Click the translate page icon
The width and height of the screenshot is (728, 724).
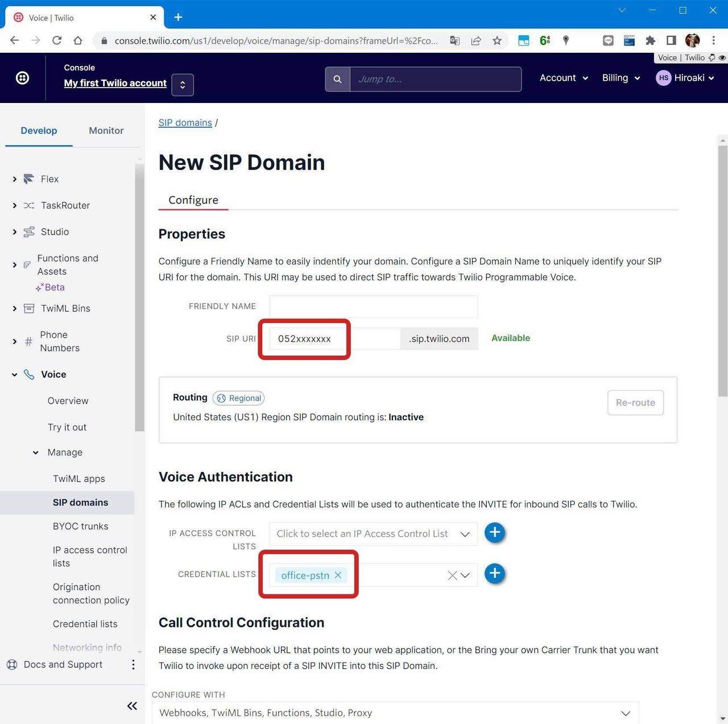[454, 40]
